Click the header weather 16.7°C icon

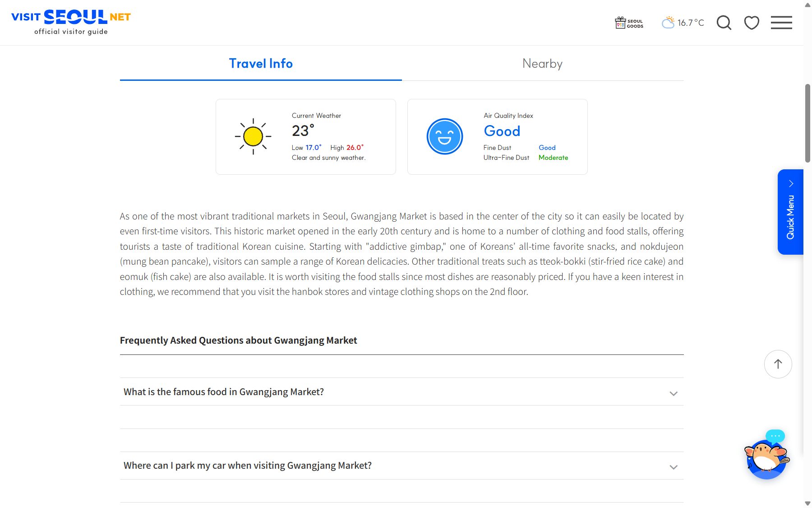pyautogui.click(x=668, y=22)
